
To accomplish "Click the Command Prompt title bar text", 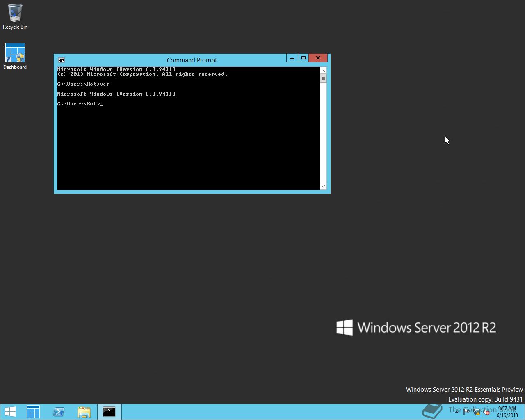I will pos(192,60).
